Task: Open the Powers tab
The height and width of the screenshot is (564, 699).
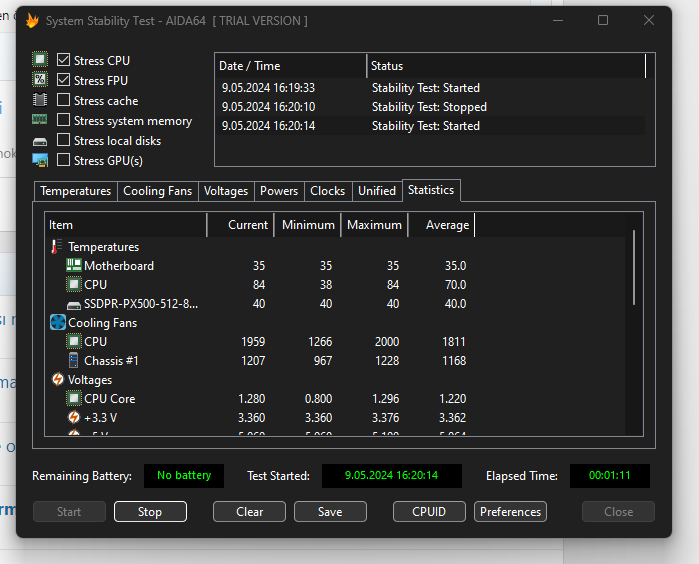Action: pyautogui.click(x=279, y=191)
